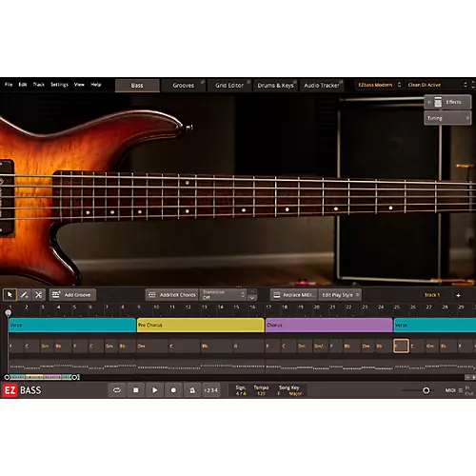
Task: Detach the Grid Editor tab via corner icon
Action: tap(248, 82)
